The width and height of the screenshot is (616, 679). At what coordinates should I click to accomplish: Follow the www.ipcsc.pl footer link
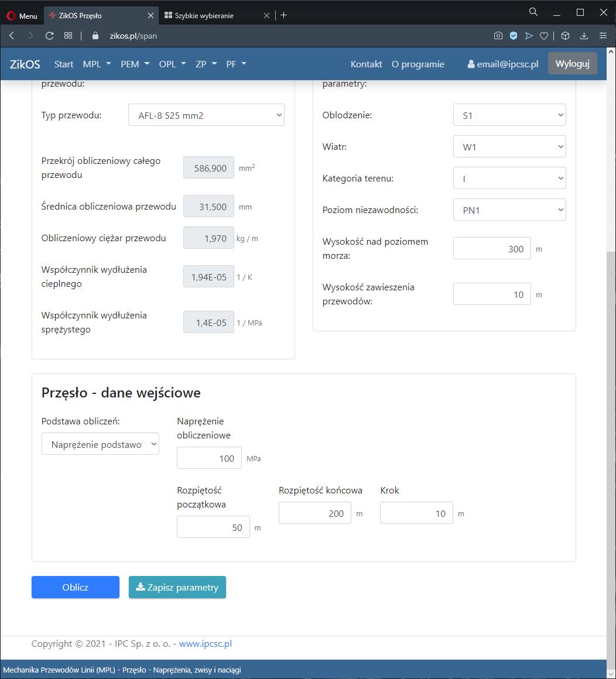click(x=205, y=644)
